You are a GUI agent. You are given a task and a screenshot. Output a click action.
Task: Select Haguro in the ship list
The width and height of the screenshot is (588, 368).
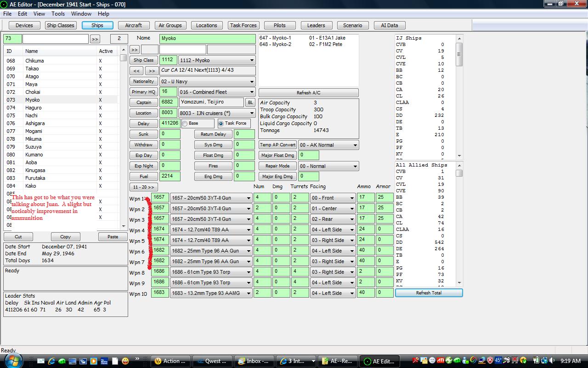pos(61,108)
